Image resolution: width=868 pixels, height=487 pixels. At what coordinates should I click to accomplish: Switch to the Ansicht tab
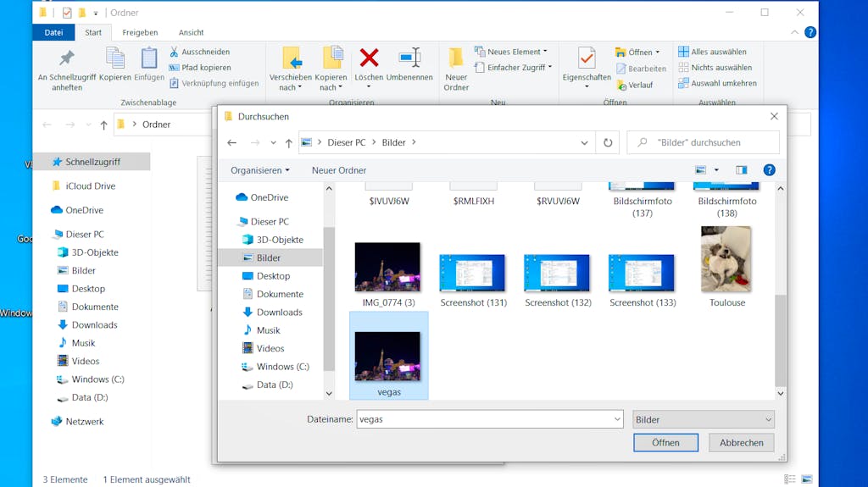point(191,33)
